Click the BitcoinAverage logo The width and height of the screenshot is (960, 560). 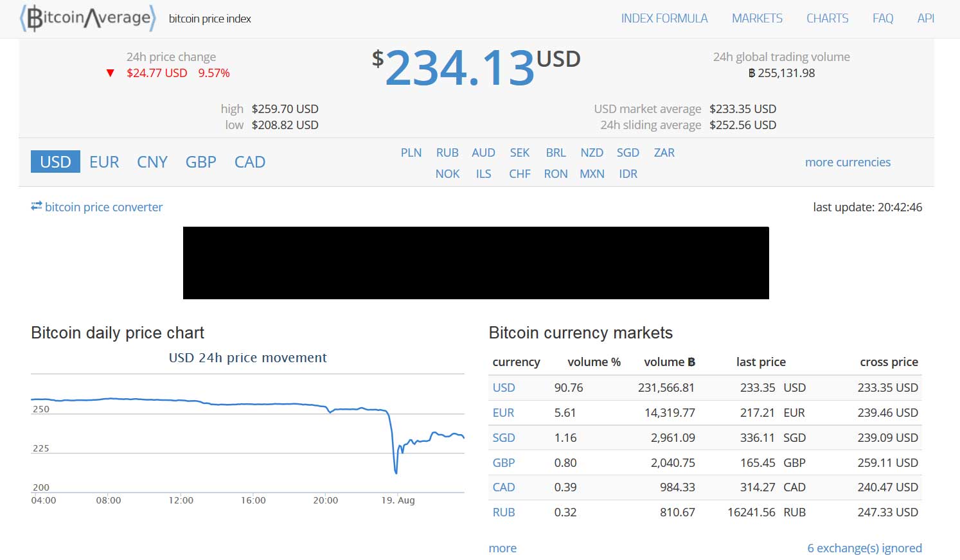87,18
